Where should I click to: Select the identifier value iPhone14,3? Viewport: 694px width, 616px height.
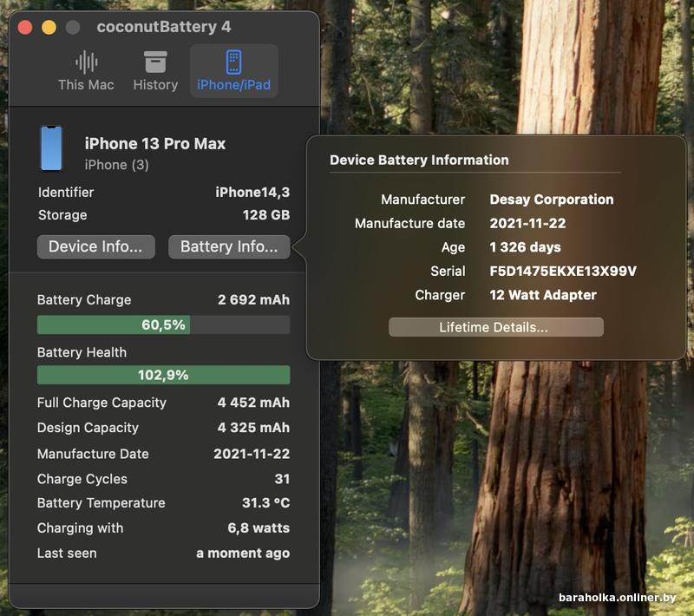(252, 192)
